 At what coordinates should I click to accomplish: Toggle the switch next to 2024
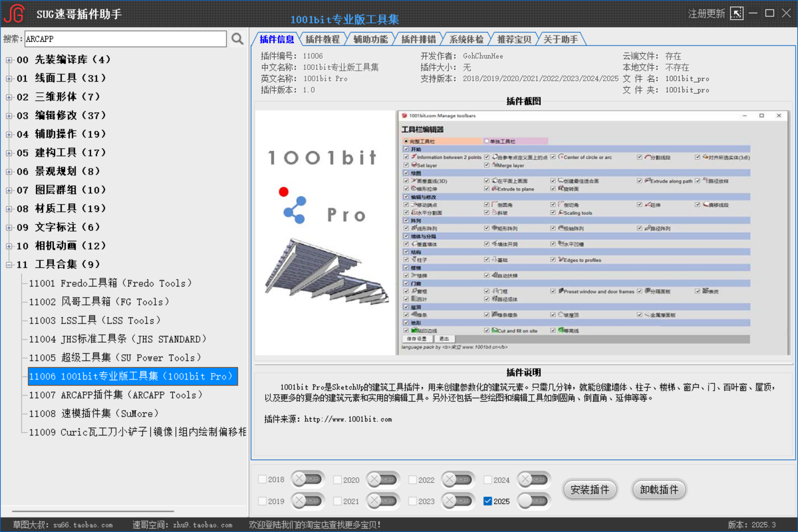[534, 479]
